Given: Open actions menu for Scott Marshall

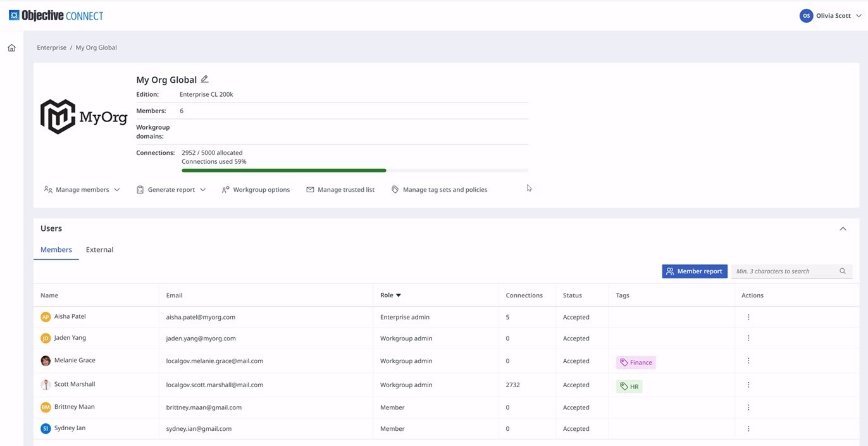Looking at the screenshot, I should tap(748, 385).
